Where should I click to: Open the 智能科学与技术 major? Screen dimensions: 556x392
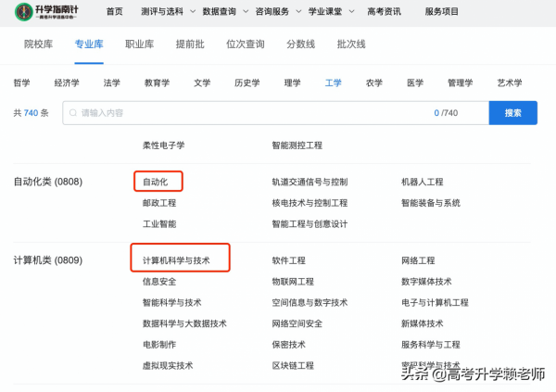point(172,302)
